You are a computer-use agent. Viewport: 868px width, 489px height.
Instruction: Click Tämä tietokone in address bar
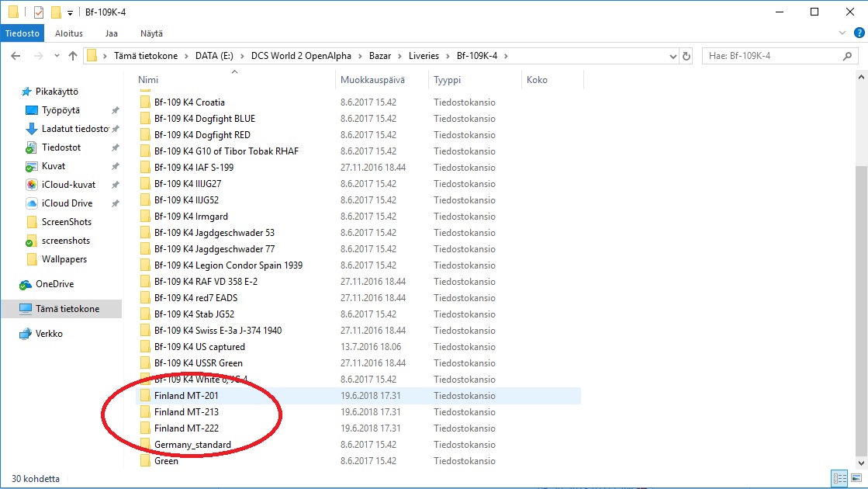tap(146, 56)
